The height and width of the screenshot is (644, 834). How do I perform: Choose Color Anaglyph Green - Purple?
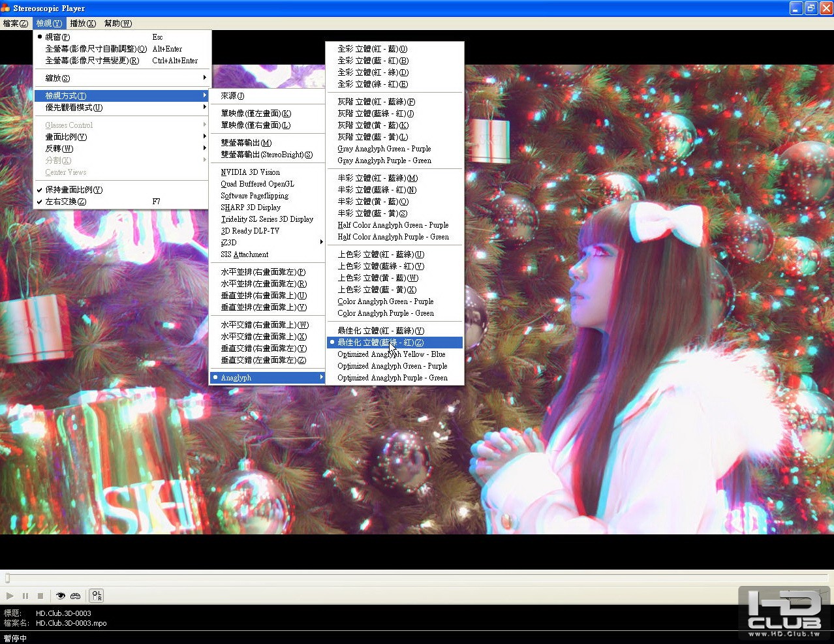pos(395,301)
